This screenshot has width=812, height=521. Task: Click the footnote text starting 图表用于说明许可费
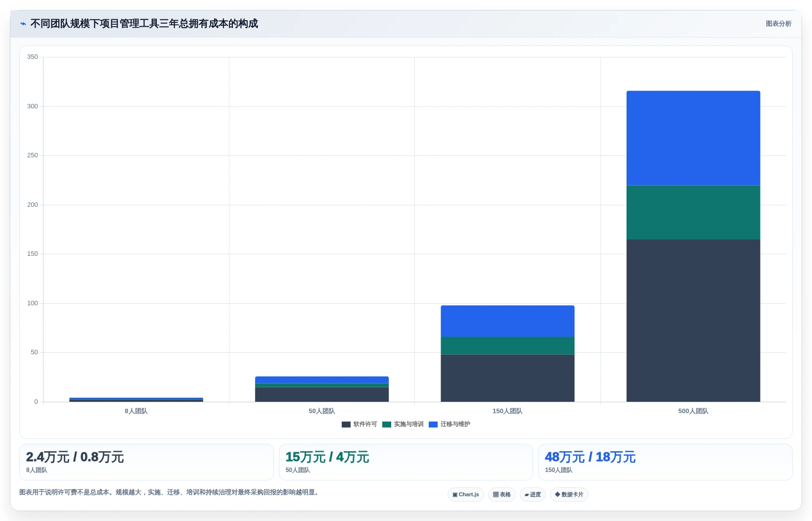(170, 492)
